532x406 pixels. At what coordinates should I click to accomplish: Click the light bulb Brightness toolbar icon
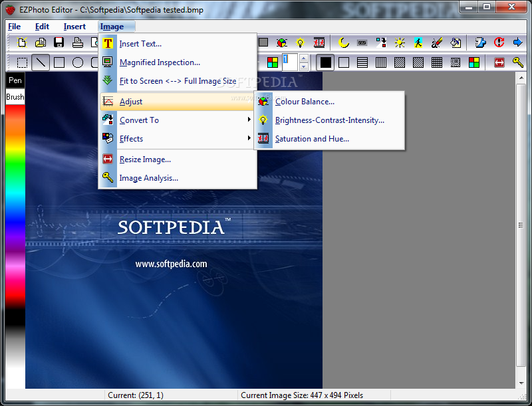click(x=301, y=43)
